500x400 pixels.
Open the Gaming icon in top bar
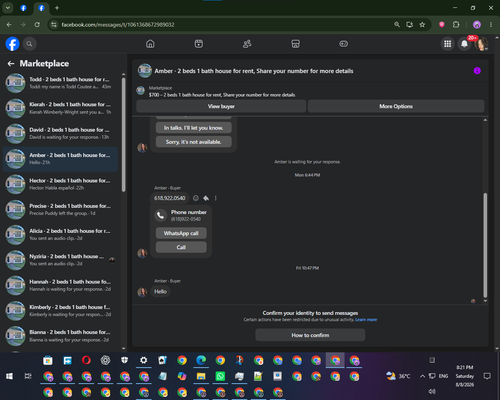click(344, 44)
